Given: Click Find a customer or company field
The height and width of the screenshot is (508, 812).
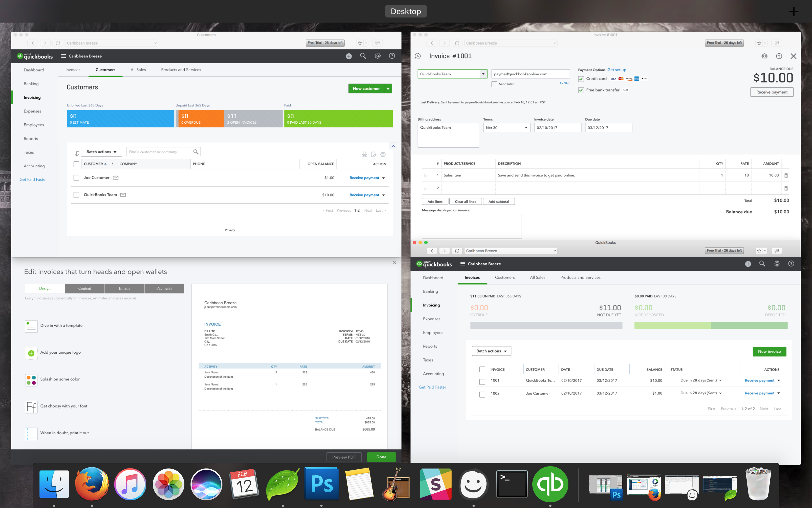Looking at the screenshot, I should click(x=164, y=152).
